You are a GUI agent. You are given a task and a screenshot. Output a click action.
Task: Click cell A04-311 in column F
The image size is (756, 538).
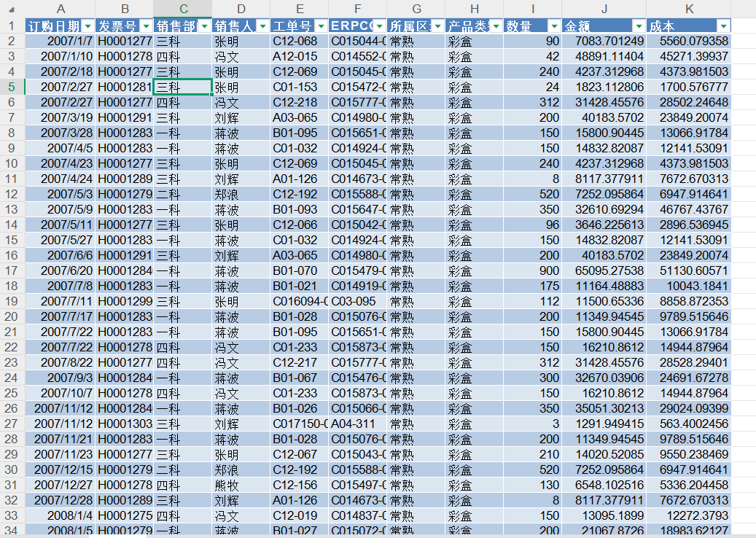pyautogui.click(x=358, y=424)
